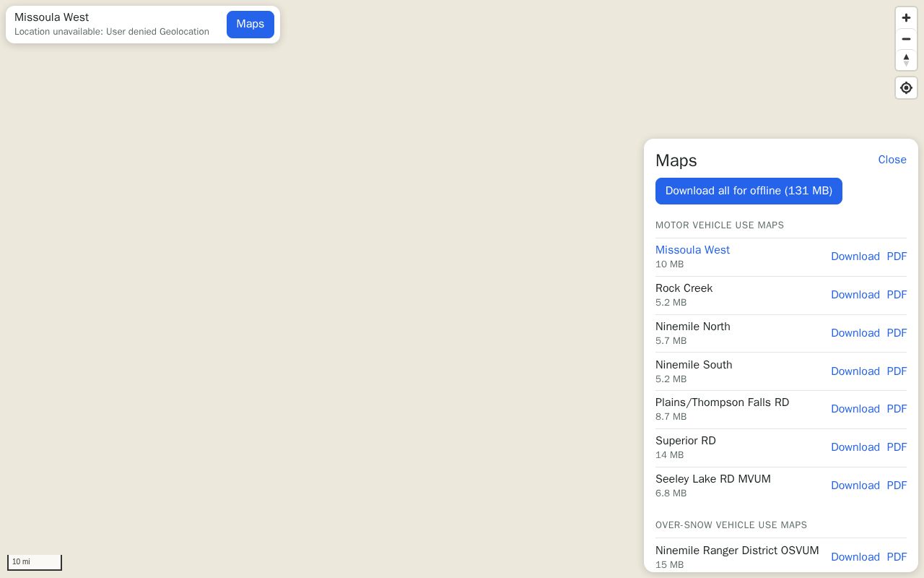Click the Over-Snow Vehicle Use Maps heading
Viewport: 924px width, 578px height.
[731, 525]
